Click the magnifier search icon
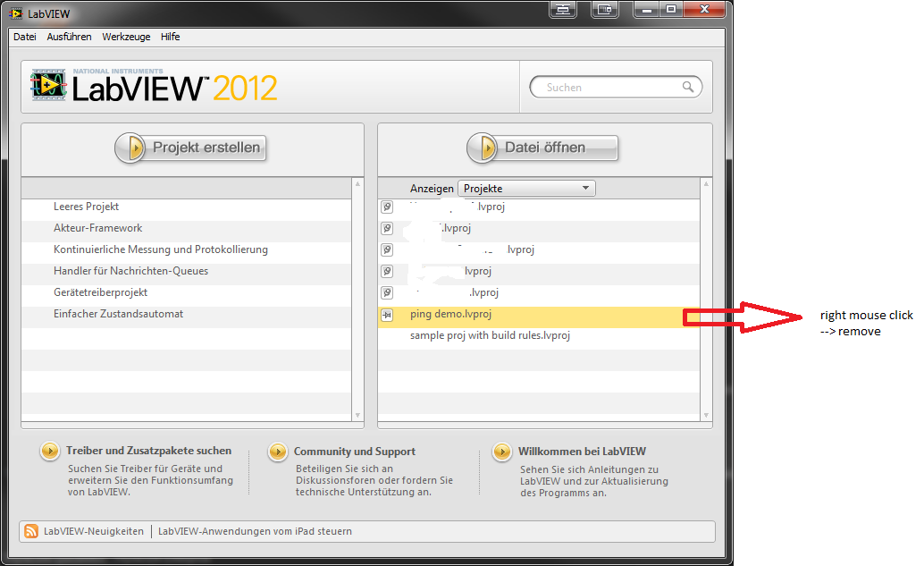The height and width of the screenshot is (566, 924). [688, 87]
